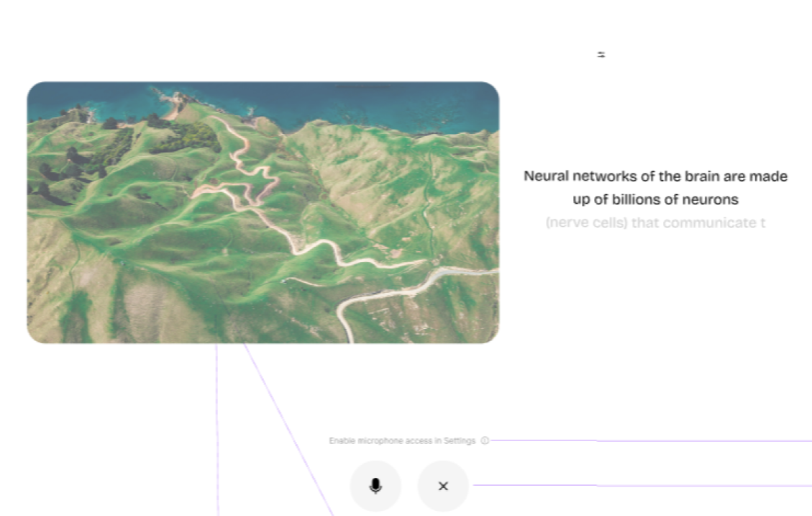Click the coastline photo card
The width and height of the screenshot is (812, 516).
[263, 212]
